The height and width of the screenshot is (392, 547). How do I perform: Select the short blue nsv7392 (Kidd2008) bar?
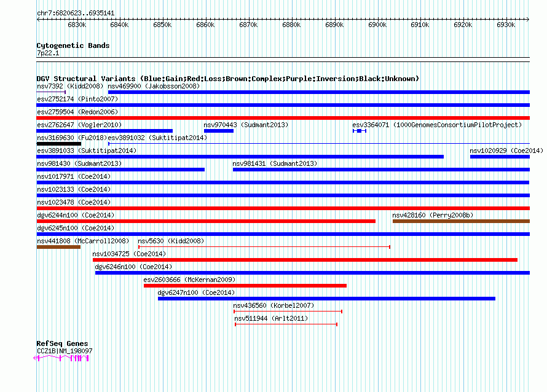pyautogui.click(x=51, y=92)
